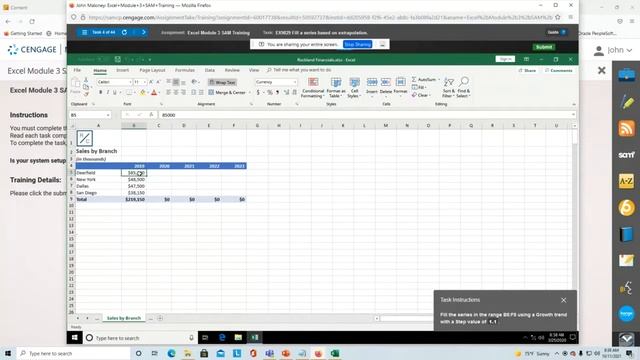The height and width of the screenshot is (360, 640).
Task: Toggle Center horizontal alignment
Action: click(176, 93)
